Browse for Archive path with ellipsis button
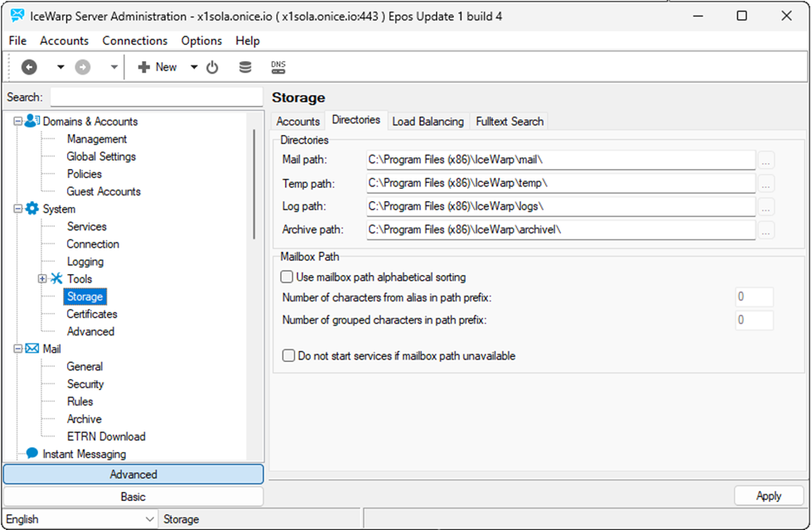Screen dimensions: 812x530 pos(766,230)
